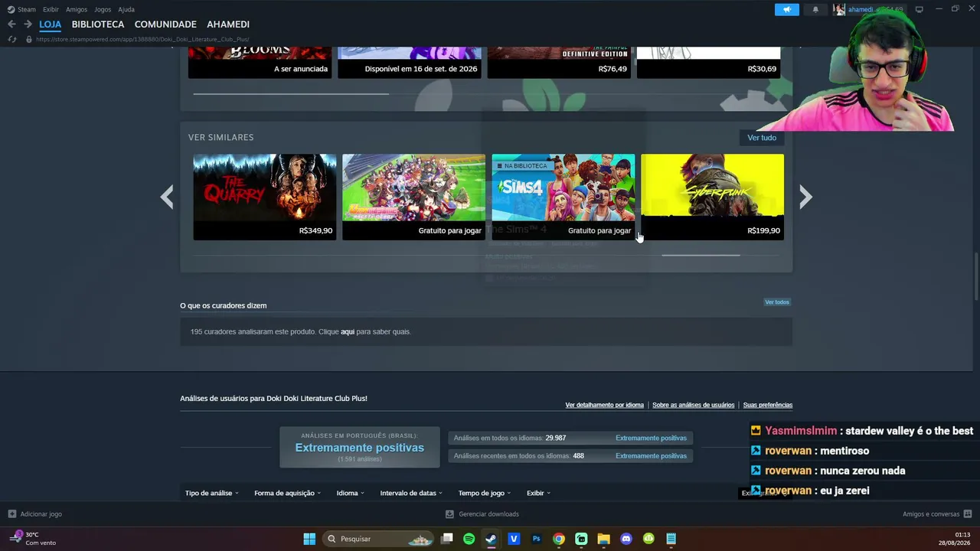
Task: Open the Idioma filter dropdown
Action: click(351, 493)
